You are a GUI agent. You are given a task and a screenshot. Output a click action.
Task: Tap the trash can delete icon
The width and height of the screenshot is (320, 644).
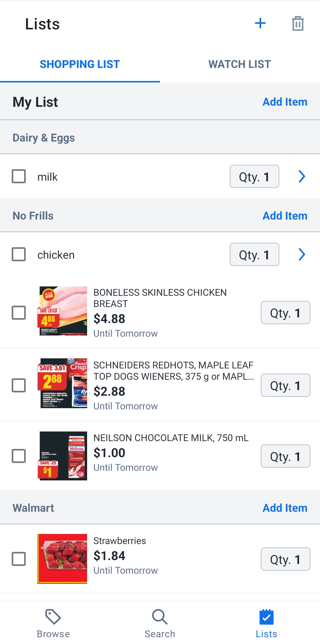pyautogui.click(x=298, y=23)
